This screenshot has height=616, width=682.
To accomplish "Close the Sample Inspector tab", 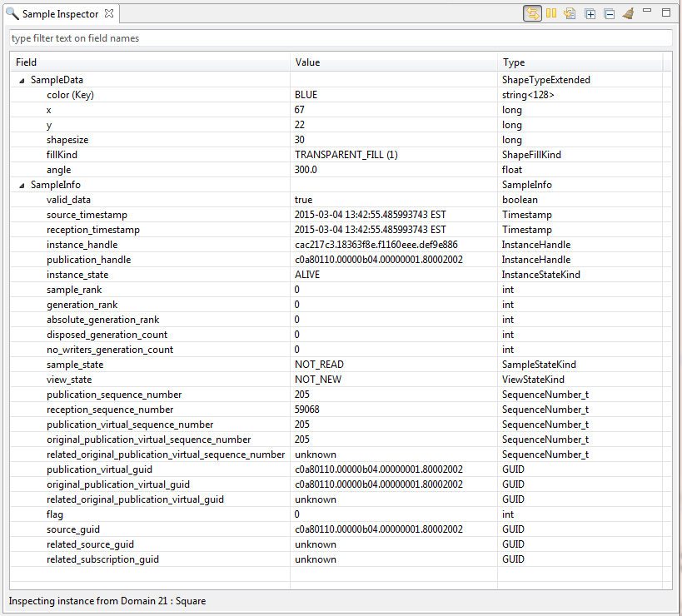I will click(109, 13).
